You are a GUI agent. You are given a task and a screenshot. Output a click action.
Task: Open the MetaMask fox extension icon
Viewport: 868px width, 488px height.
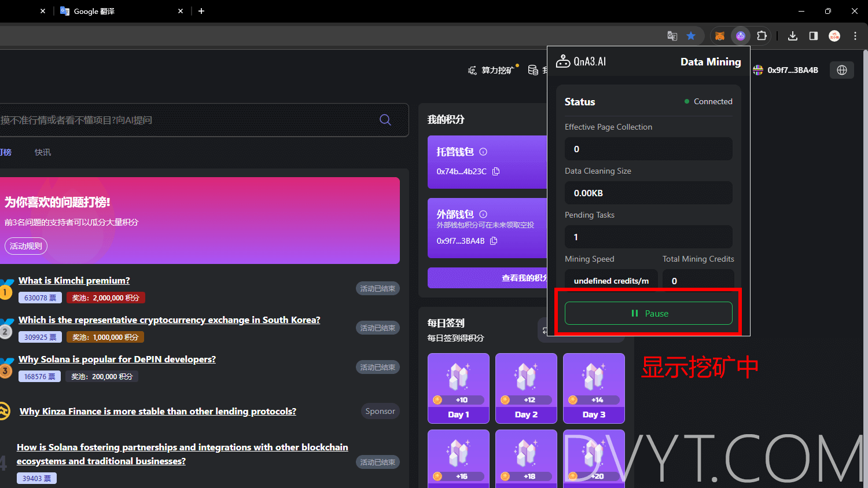coord(720,36)
